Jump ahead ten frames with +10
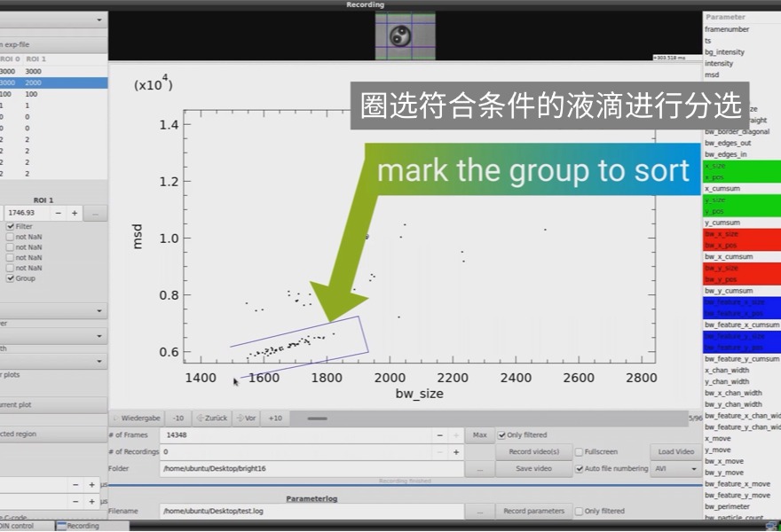 click(x=275, y=418)
